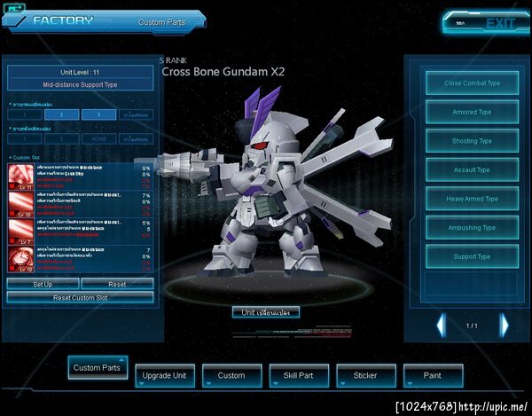The image size is (532, 416).
Task: Choose Ambushing Type
Action: click(x=472, y=228)
